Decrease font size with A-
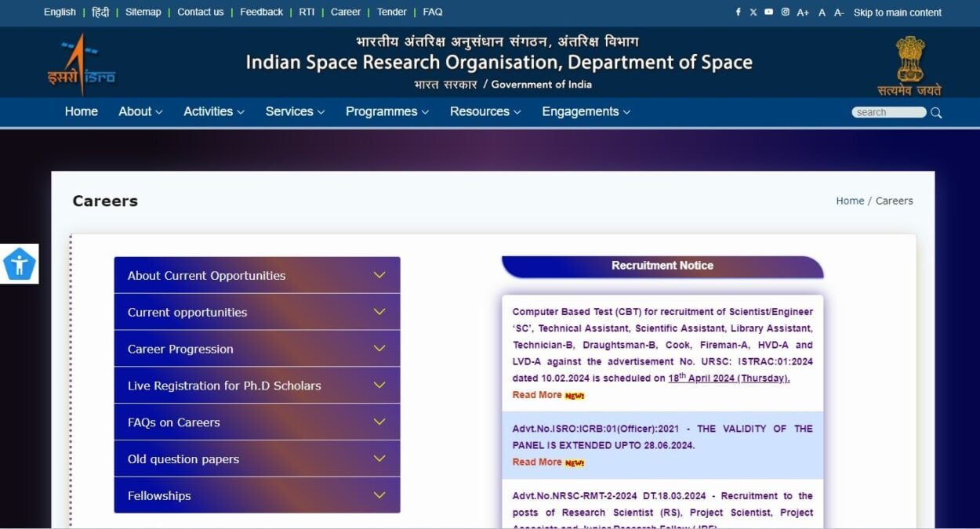The height and width of the screenshot is (529, 980). [839, 13]
